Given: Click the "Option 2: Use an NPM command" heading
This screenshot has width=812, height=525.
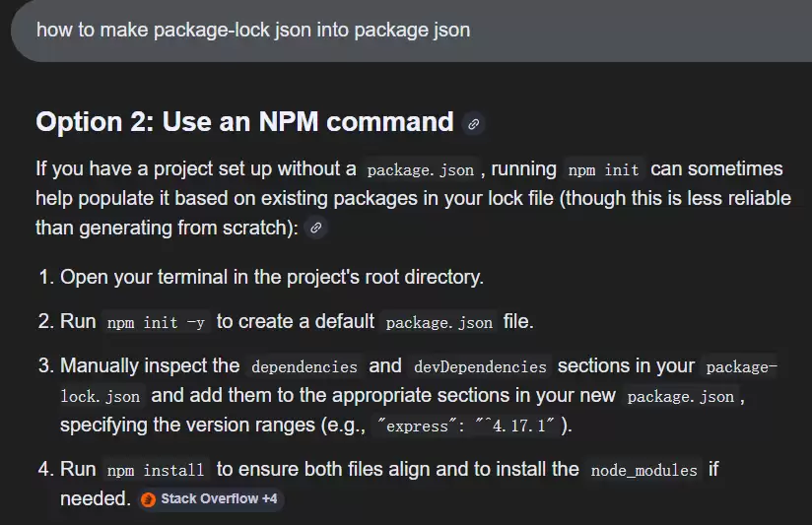Looking at the screenshot, I should [x=244, y=122].
